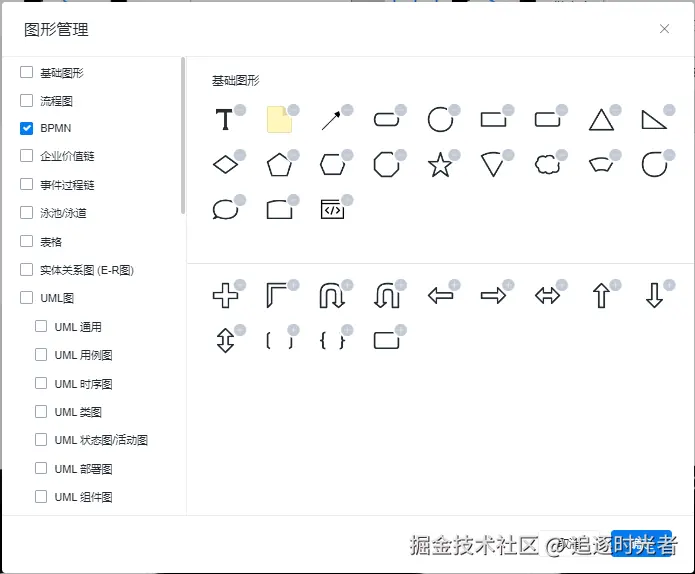Viewport: 695px width, 574px height.
Task: Uncheck the BPMN checkbox
Action: (x=27, y=128)
